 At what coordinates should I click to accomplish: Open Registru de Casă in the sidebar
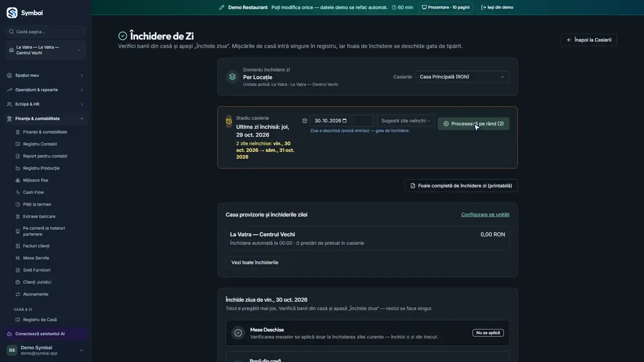pyautogui.click(x=40, y=320)
